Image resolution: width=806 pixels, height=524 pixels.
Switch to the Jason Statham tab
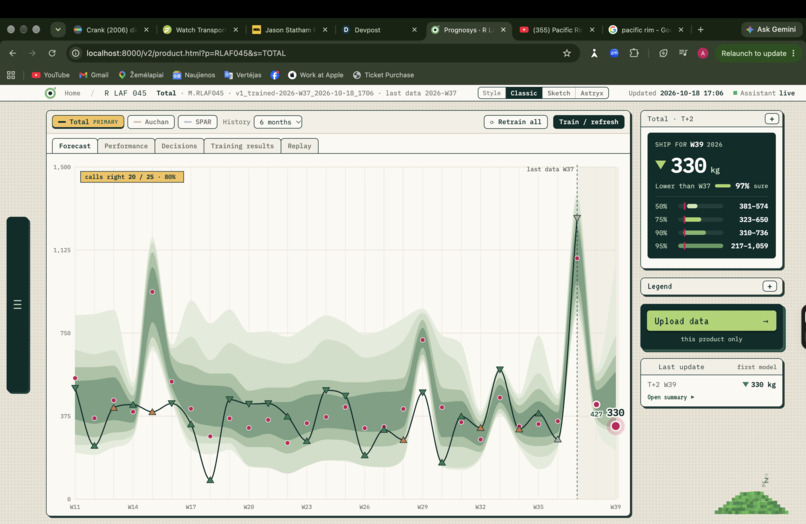(x=289, y=30)
